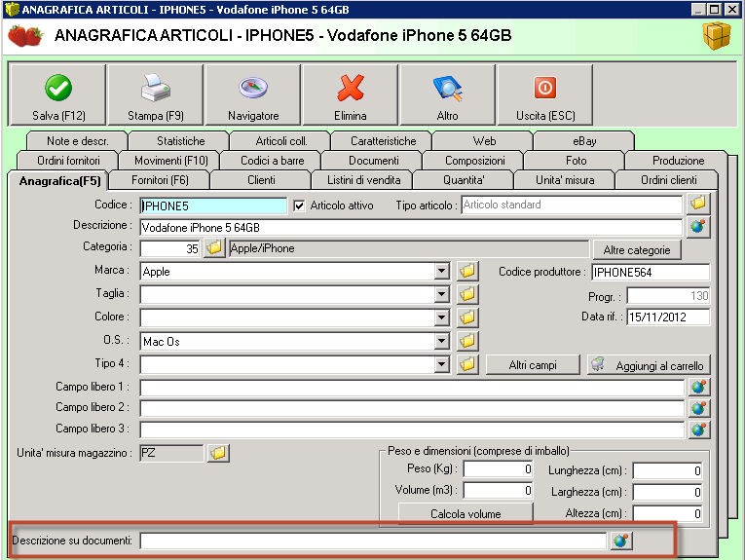Switch to the Quantita' tab
Screen dimensions: 745x560
click(464, 180)
